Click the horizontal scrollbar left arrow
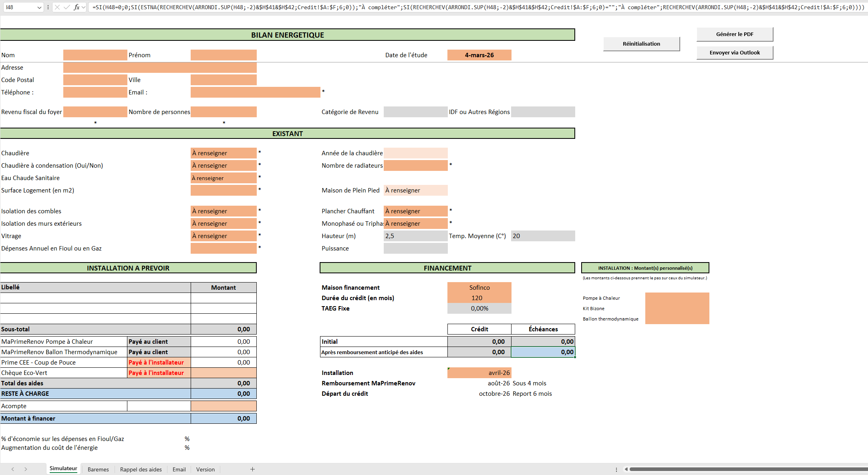 (x=626, y=469)
